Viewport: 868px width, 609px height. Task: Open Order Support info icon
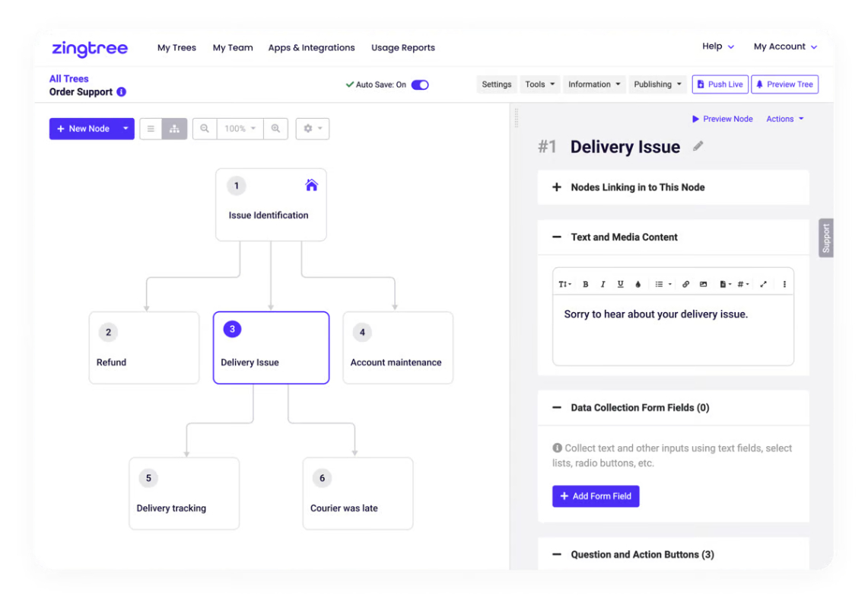(121, 92)
